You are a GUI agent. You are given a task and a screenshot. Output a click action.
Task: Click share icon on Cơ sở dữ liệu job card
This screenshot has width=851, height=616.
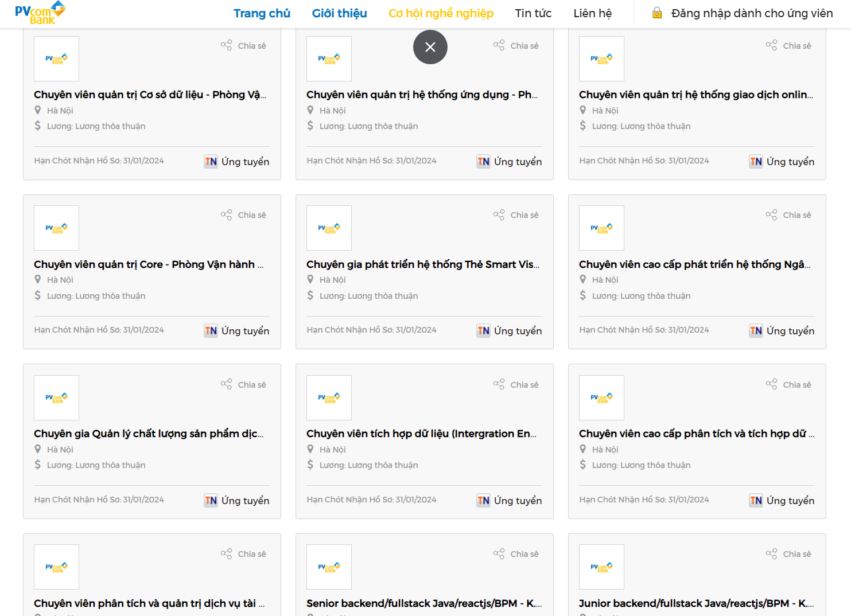(x=227, y=45)
